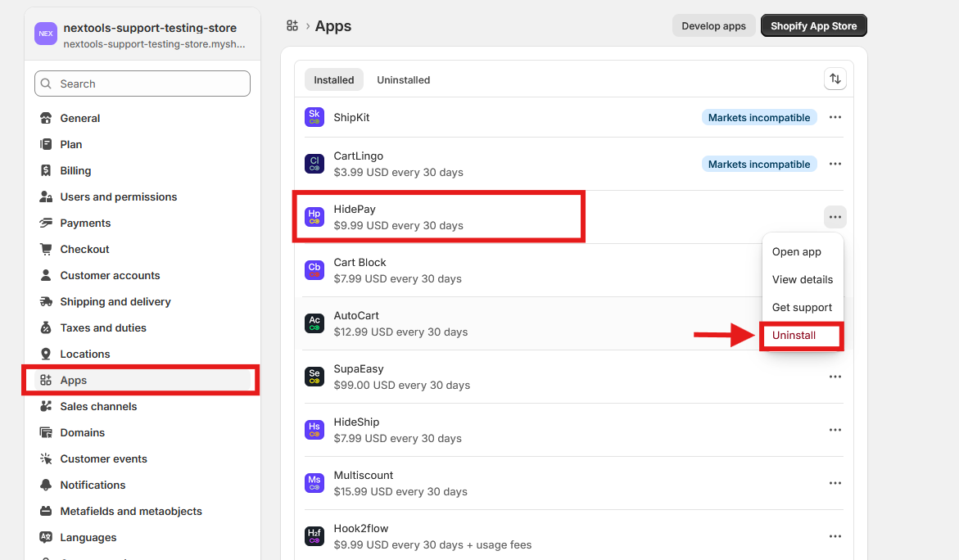Screen dimensions: 959x560
Task: Click the ShipKit app icon
Action: pyautogui.click(x=314, y=117)
